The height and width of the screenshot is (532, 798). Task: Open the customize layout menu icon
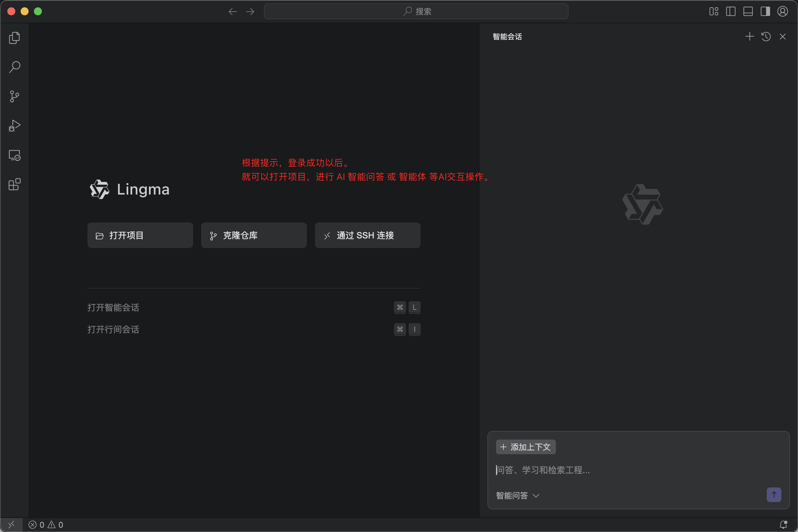click(714, 12)
